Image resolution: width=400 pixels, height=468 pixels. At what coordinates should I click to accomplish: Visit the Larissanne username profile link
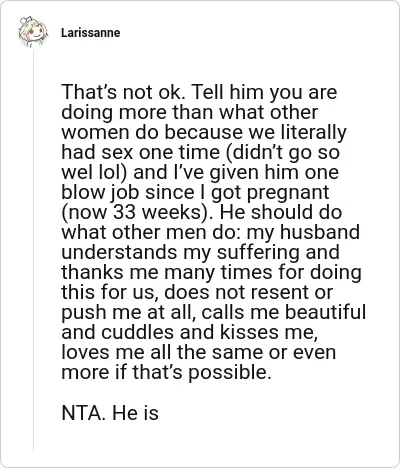pos(90,33)
